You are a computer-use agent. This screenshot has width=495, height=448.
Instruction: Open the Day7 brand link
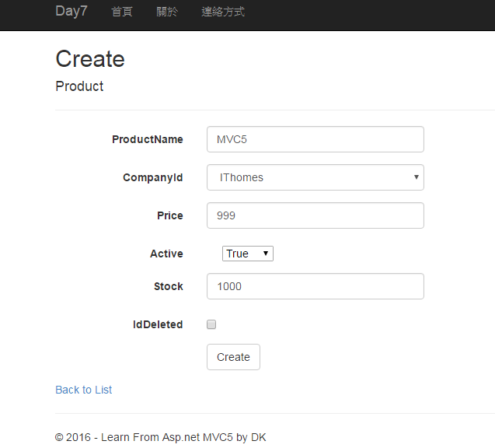71,12
